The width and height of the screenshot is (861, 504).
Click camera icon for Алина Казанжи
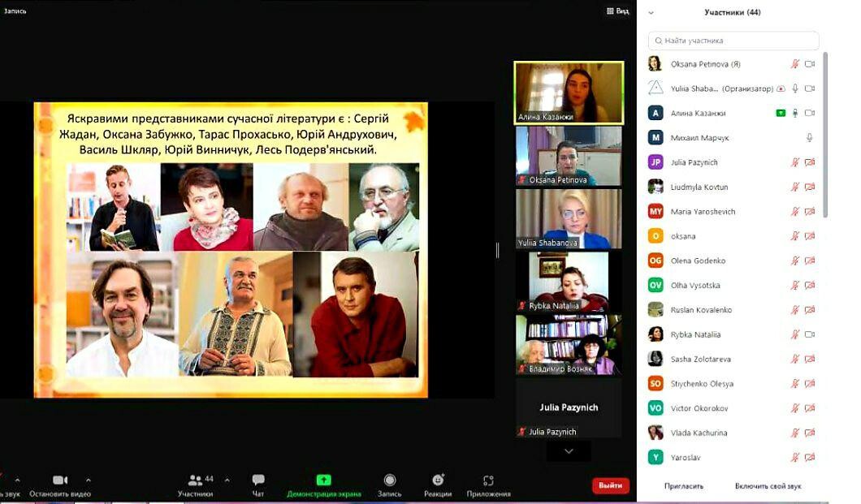tap(809, 113)
